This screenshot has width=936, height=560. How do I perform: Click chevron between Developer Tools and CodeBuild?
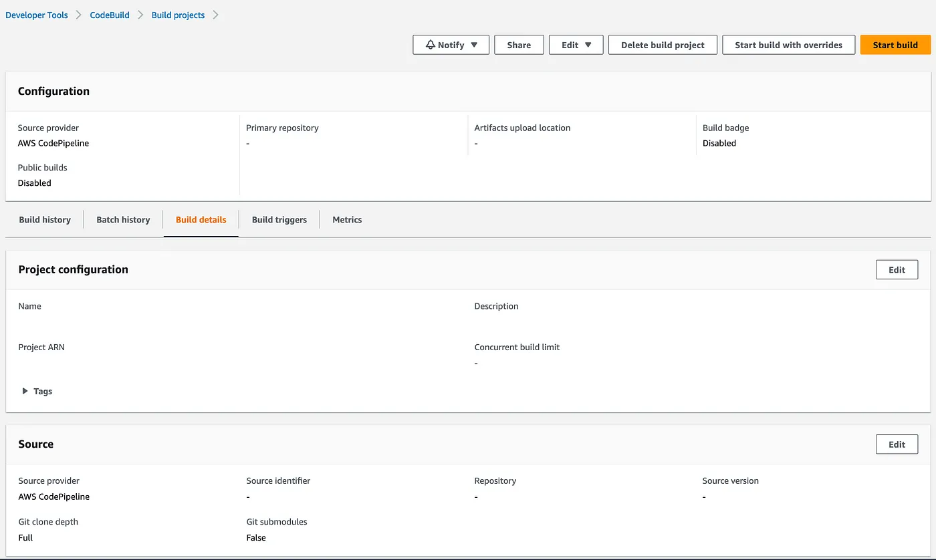(x=79, y=15)
